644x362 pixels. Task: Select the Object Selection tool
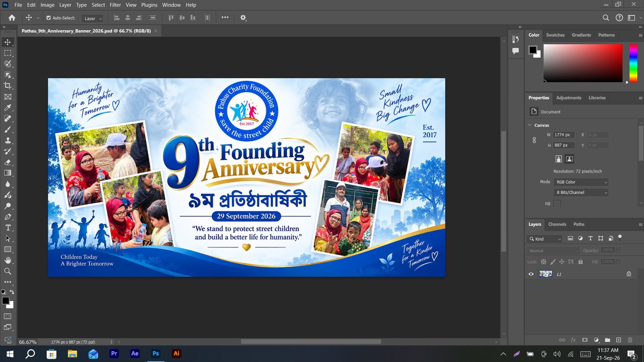[8, 75]
